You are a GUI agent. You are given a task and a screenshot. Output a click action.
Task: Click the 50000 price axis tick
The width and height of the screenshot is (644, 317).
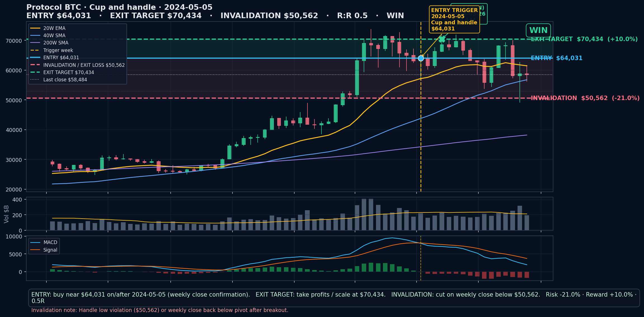14,100
